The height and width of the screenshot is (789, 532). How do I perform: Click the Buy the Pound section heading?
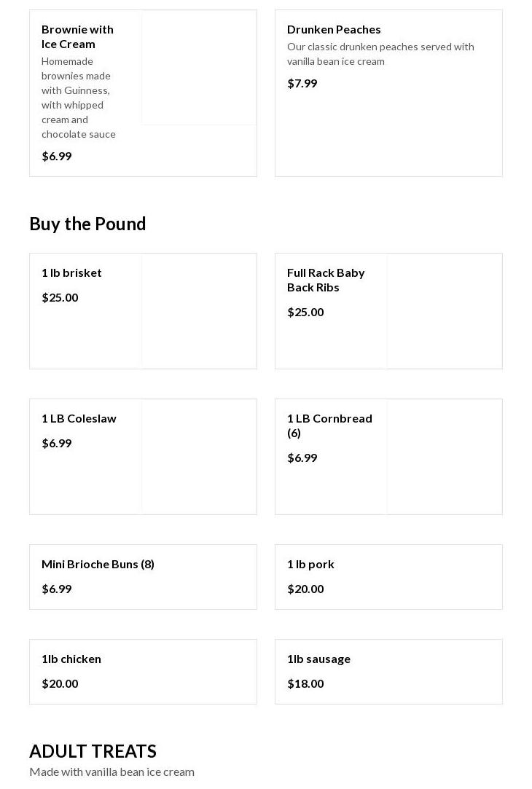(87, 224)
